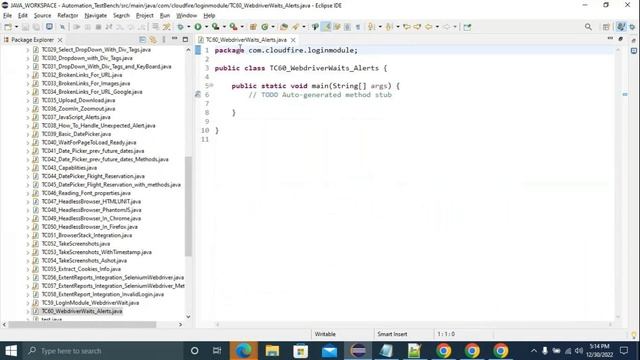Click the Forward navigation arrow icon
Screen dimensions: 640x360
click(447, 27)
